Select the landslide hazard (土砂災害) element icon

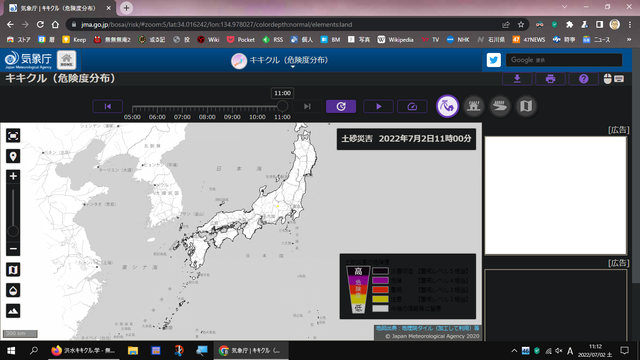447,106
